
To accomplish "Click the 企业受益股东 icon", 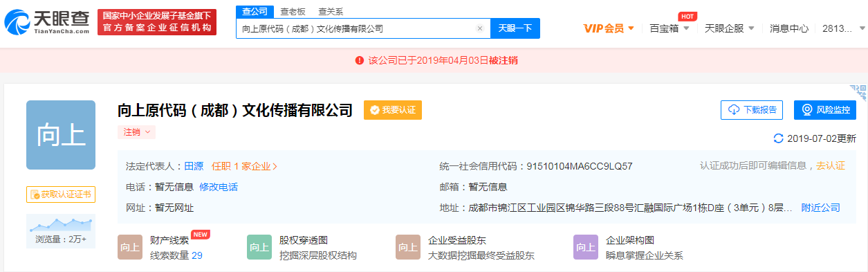I will click(408, 247).
